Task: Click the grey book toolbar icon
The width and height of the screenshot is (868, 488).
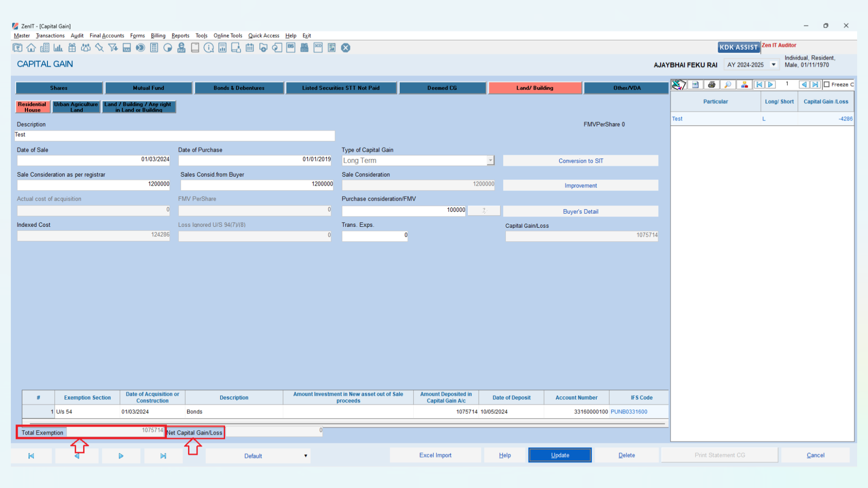Action: (195, 47)
